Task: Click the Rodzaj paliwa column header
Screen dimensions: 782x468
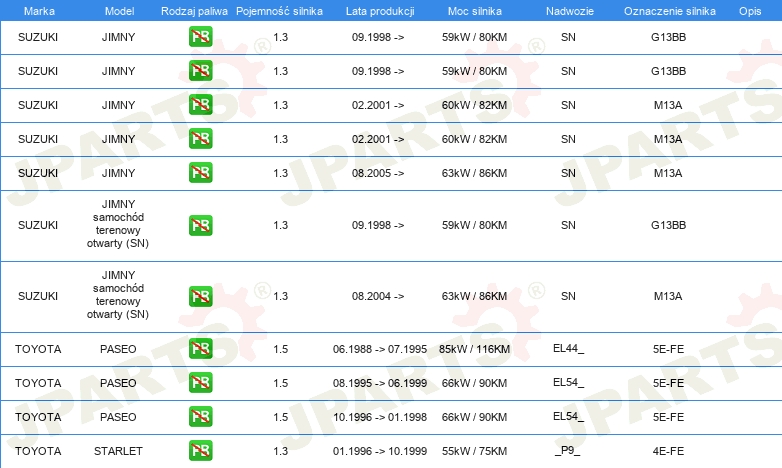Action: point(194,11)
